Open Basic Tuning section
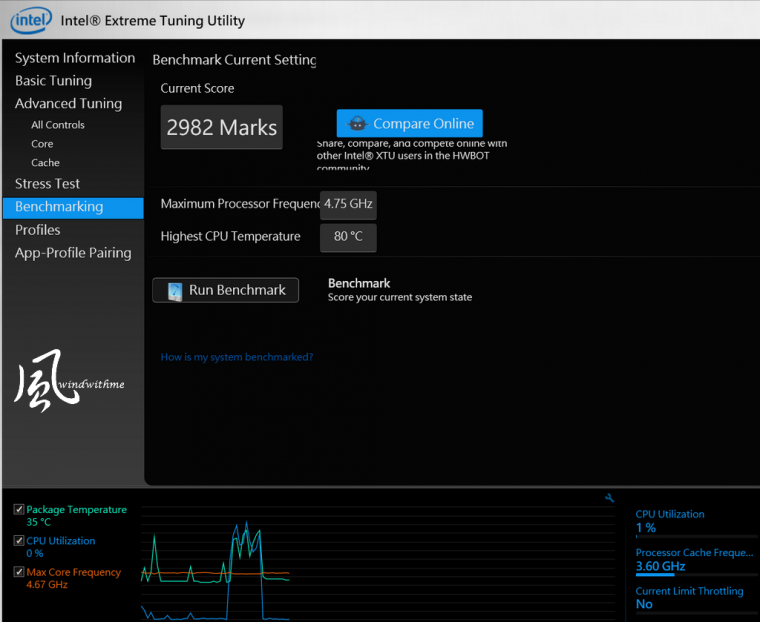 point(53,80)
